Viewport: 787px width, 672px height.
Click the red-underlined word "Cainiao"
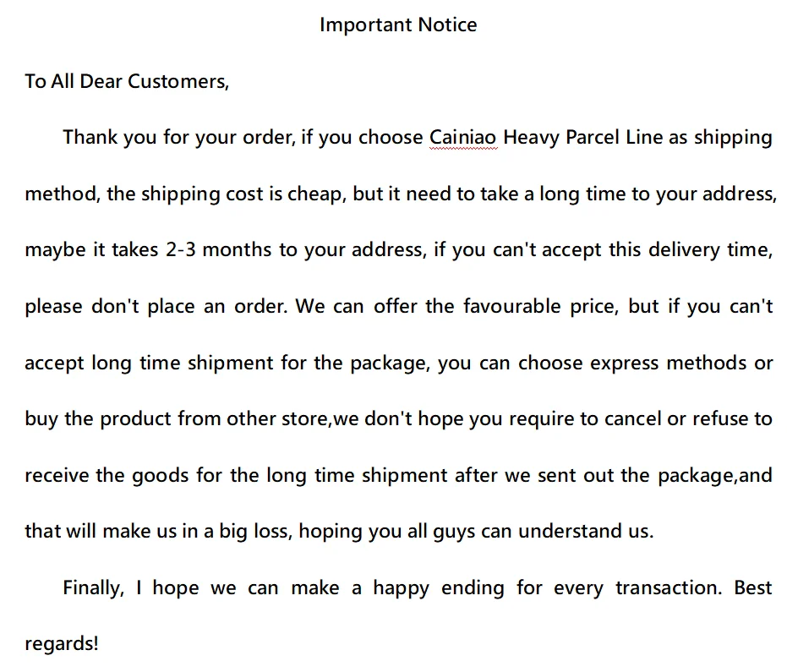pos(463,138)
